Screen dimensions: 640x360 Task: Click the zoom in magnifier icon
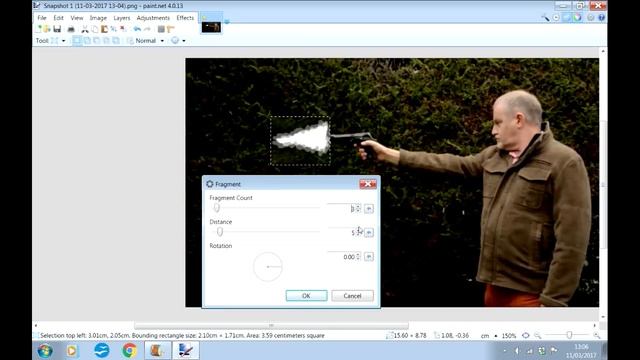point(596,336)
